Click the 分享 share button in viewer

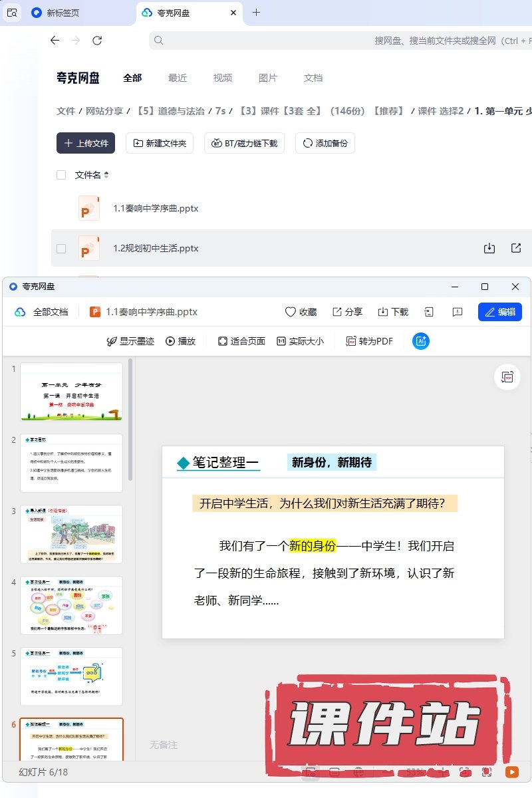[347, 312]
